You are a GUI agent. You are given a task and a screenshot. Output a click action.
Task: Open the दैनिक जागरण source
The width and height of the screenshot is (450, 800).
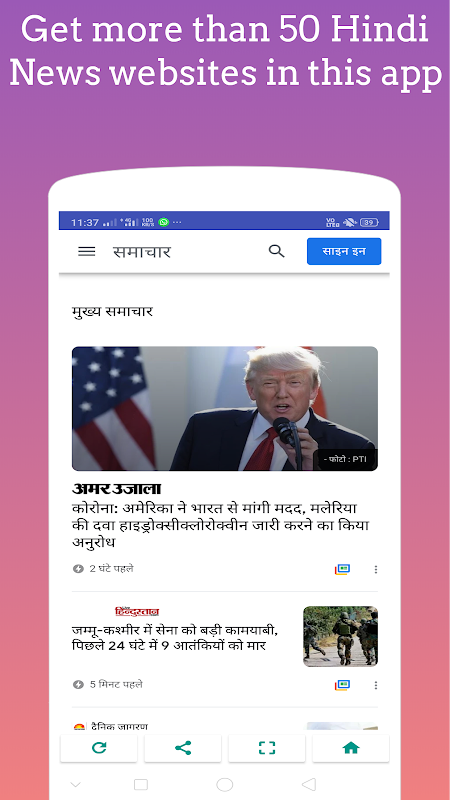[x=110, y=727]
